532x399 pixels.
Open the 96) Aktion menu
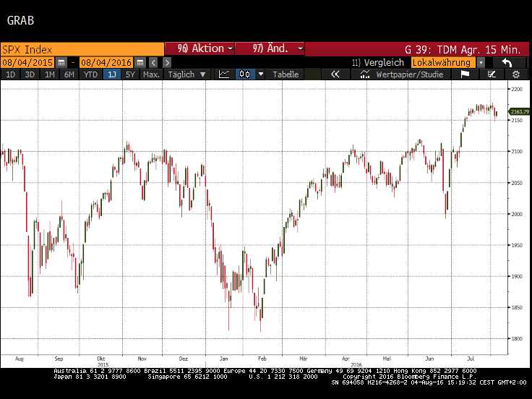coord(200,48)
